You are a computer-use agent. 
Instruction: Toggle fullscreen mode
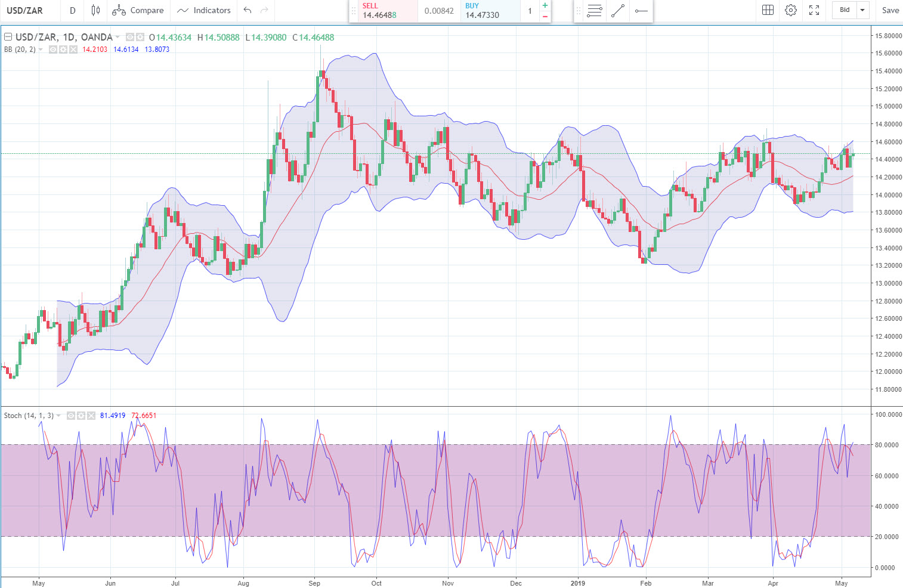[814, 10]
